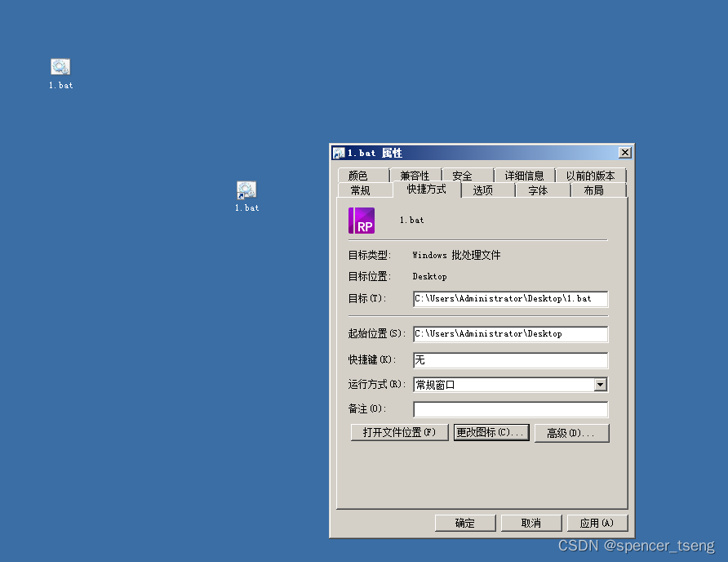Open the 布局 tab
The height and width of the screenshot is (562, 728).
pyautogui.click(x=594, y=190)
